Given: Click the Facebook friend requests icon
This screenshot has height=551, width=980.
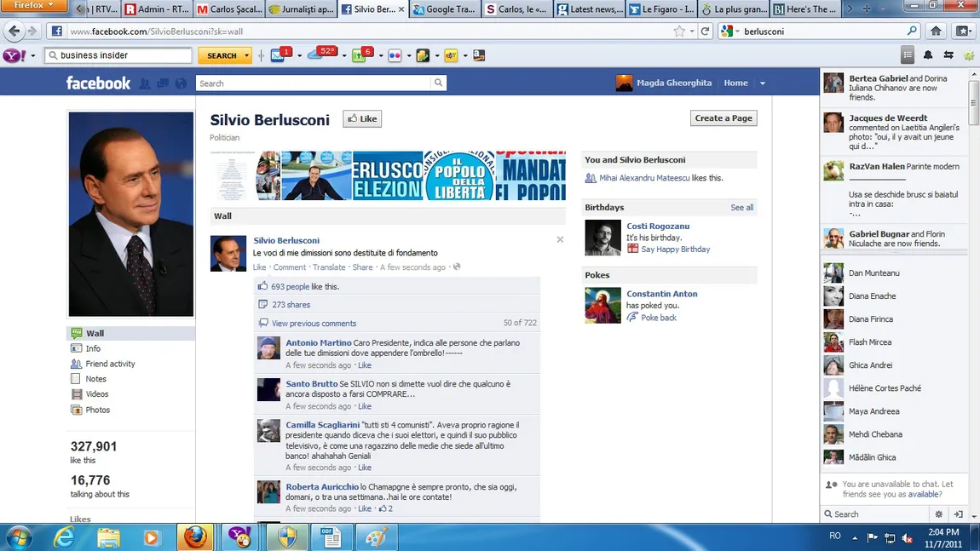Looking at the screenshot, I should click(145, 83).
